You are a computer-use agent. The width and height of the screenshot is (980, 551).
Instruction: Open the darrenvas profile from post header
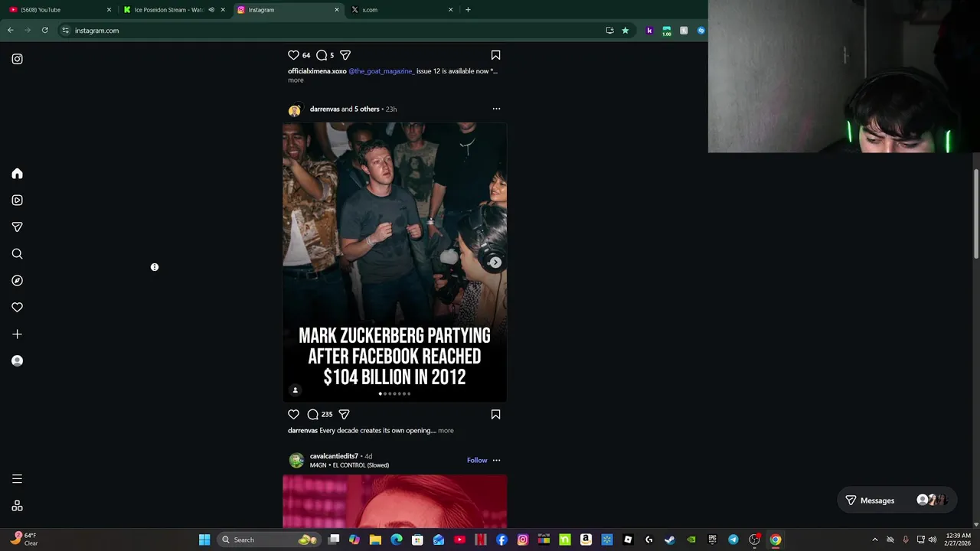click(325, 109)
